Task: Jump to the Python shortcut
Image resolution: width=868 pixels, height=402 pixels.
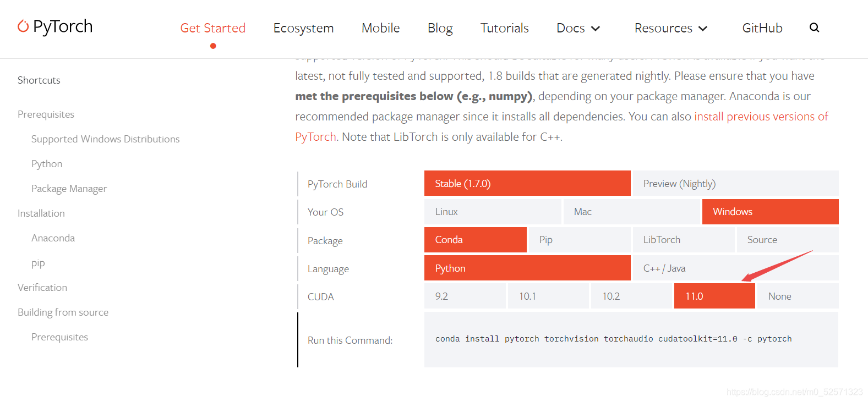Action: pyautogui.click(x=47, y=164)
